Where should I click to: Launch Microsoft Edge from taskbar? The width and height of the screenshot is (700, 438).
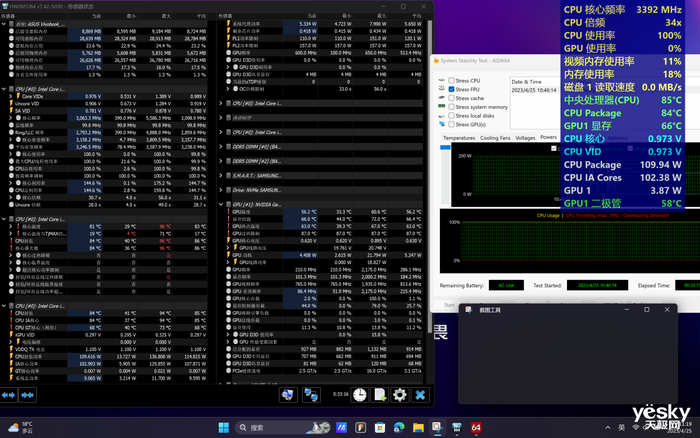click(x=399, y=427)
